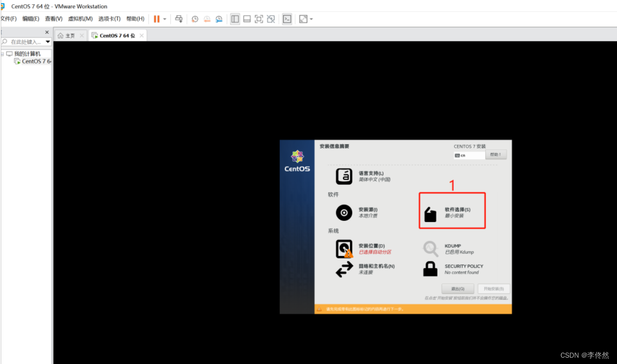Close the 主页 tab

81,36
